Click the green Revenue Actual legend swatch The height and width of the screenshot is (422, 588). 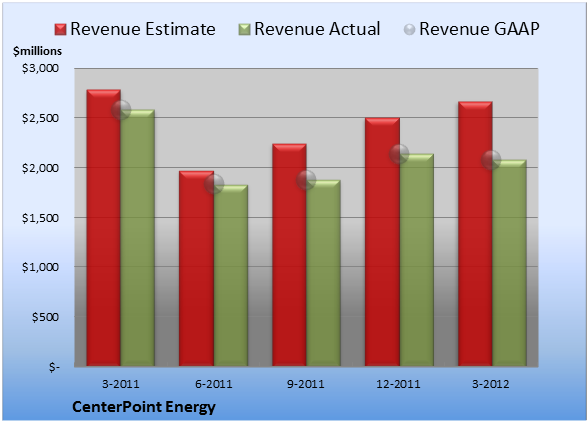pos(244,29)
